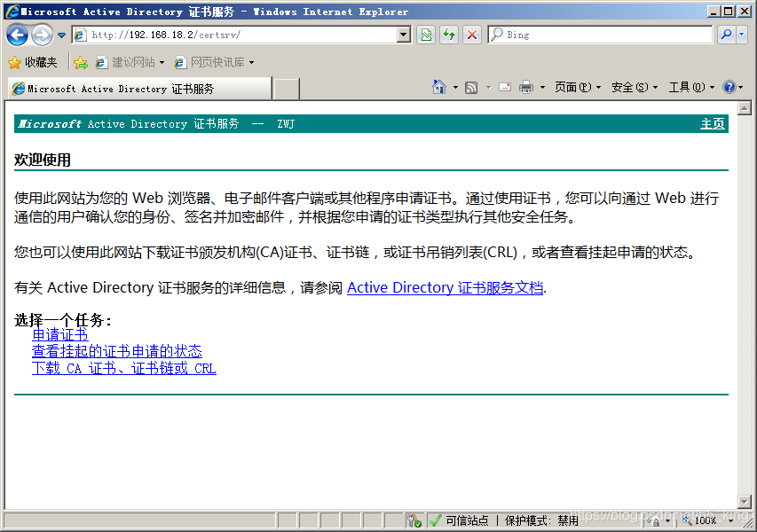Open a new blank tab
The height and width of the screenshot is (532, 757).
click(x=287, y=90)
